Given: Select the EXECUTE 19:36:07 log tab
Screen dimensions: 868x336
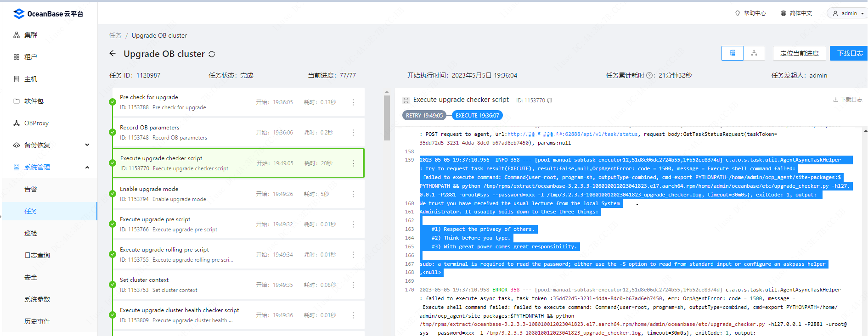Looking at the screenshot, I should [x=477, y=116].
